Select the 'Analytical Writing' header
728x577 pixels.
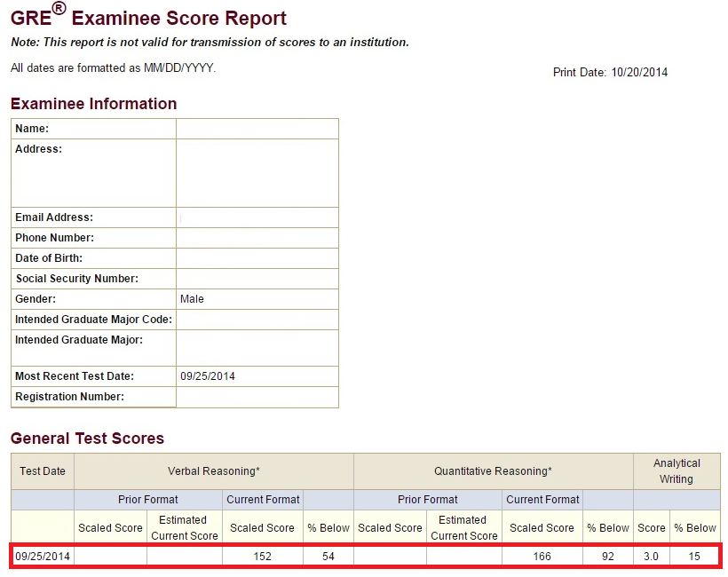[x=677, y=471]
